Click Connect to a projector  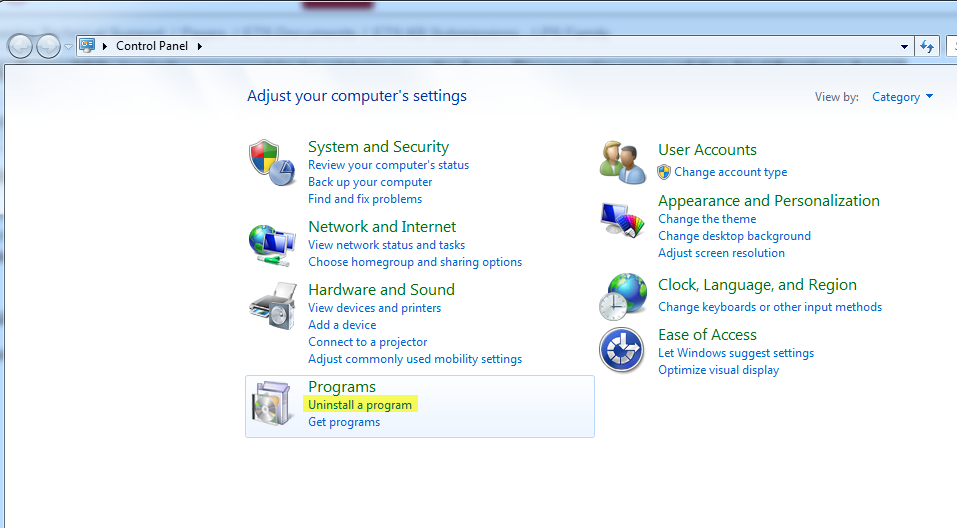coord(367,342)
